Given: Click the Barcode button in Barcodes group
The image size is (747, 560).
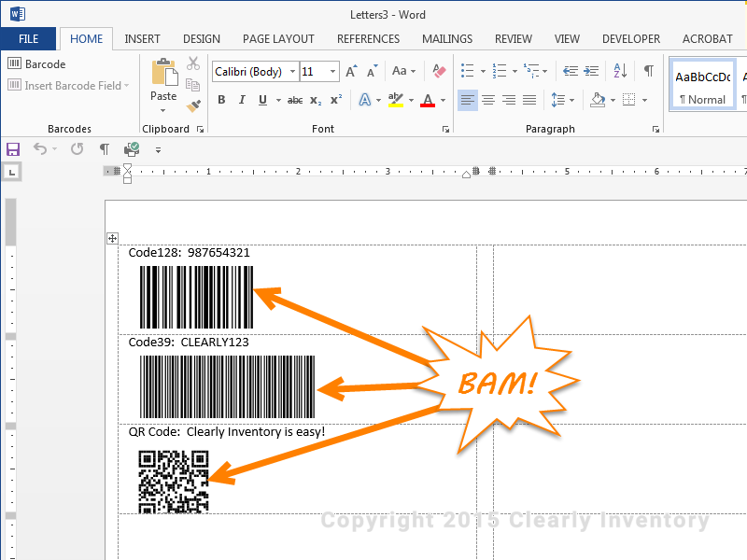Looking at the screenshot, I should click(x=36, y=63).
